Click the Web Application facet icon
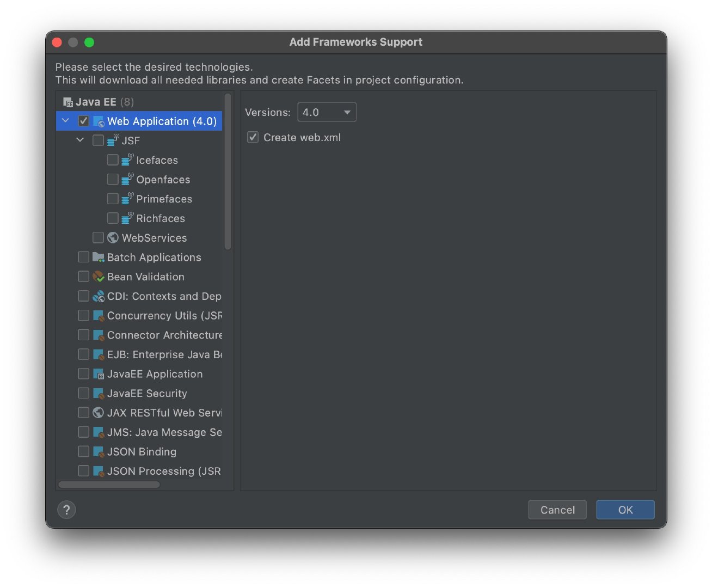The width and height of the screenshot is (712, 588). coord(99,121)
